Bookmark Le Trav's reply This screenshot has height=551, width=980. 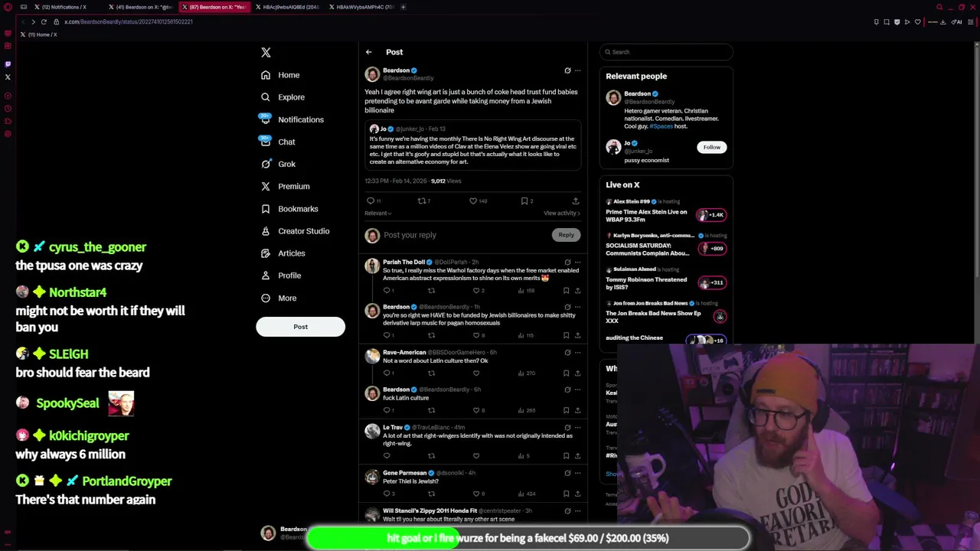(566, 455)
